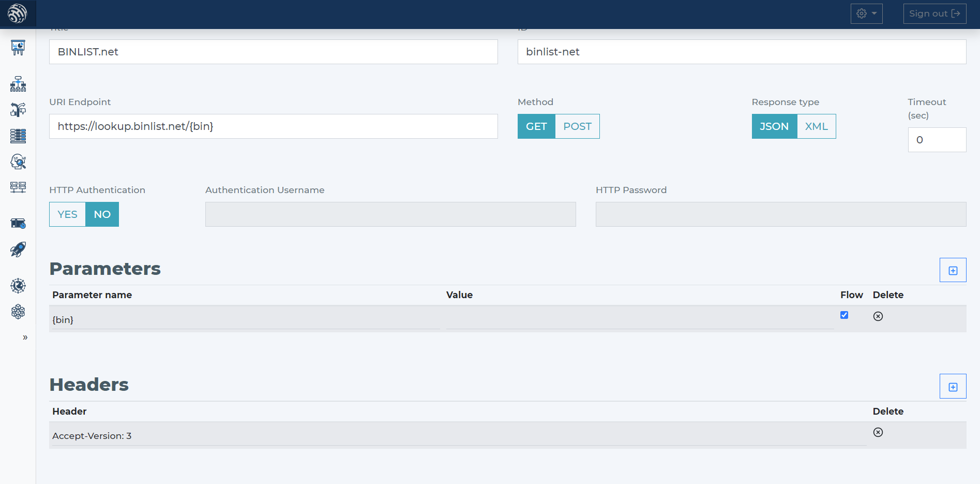Viewport: 980px width, 484px height.
Task: Focus the URI Endpoint input field
Action: click(x=273, y=126)
